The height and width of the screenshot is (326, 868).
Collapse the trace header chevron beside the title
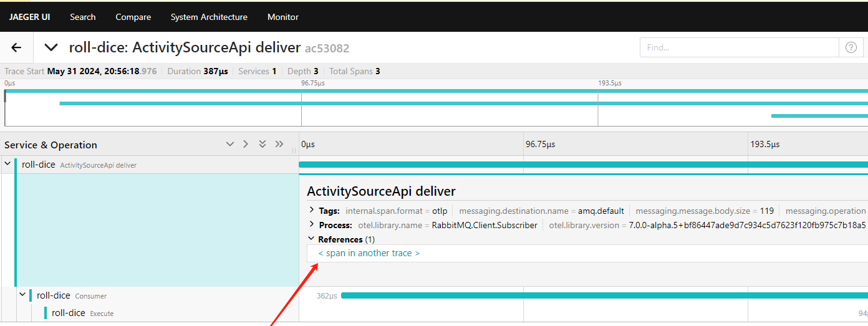pos(51,47)
